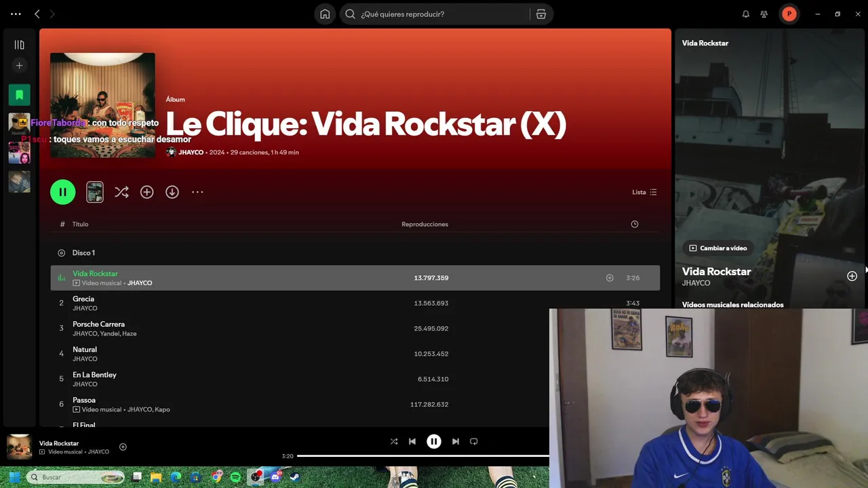Image resolution: width=868 pixels, height=488 pixels.
Task: Click play count 117.282.632
Action: click(x=429, y=405)
